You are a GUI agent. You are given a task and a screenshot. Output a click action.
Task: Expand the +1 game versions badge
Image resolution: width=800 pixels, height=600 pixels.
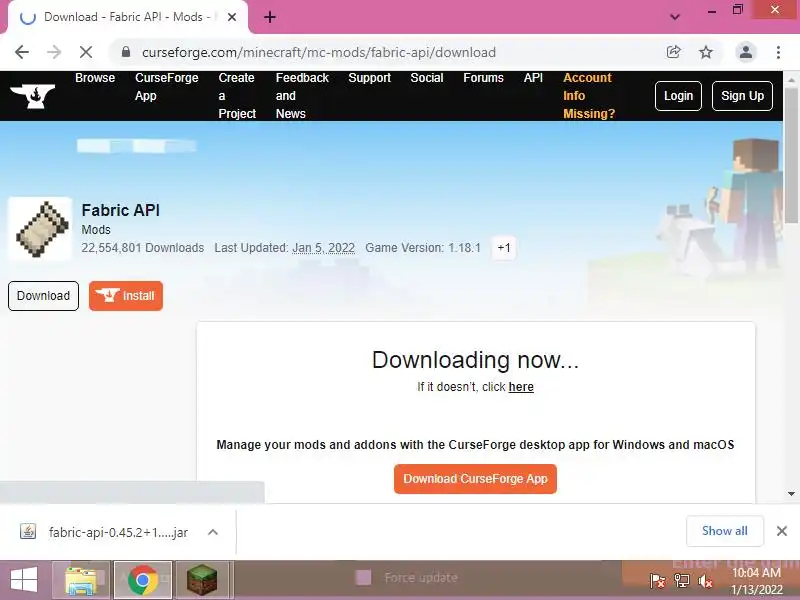tap(504, 247)
